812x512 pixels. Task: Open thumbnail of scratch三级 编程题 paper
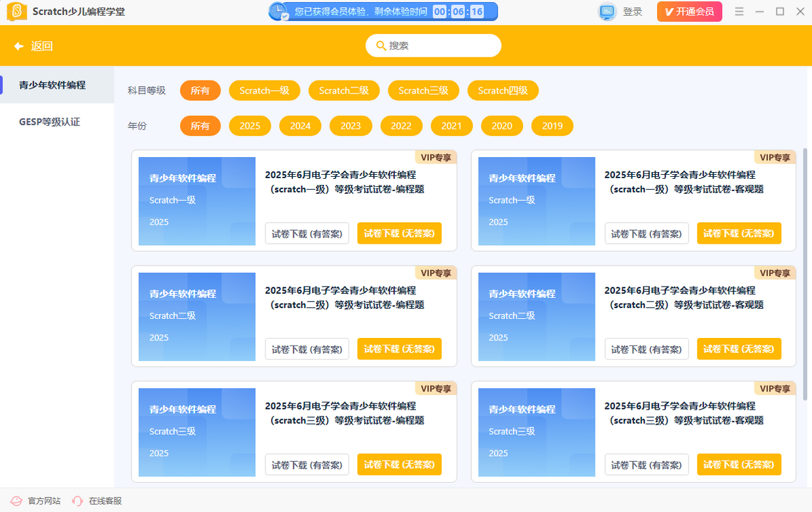[x=197, y=432]
